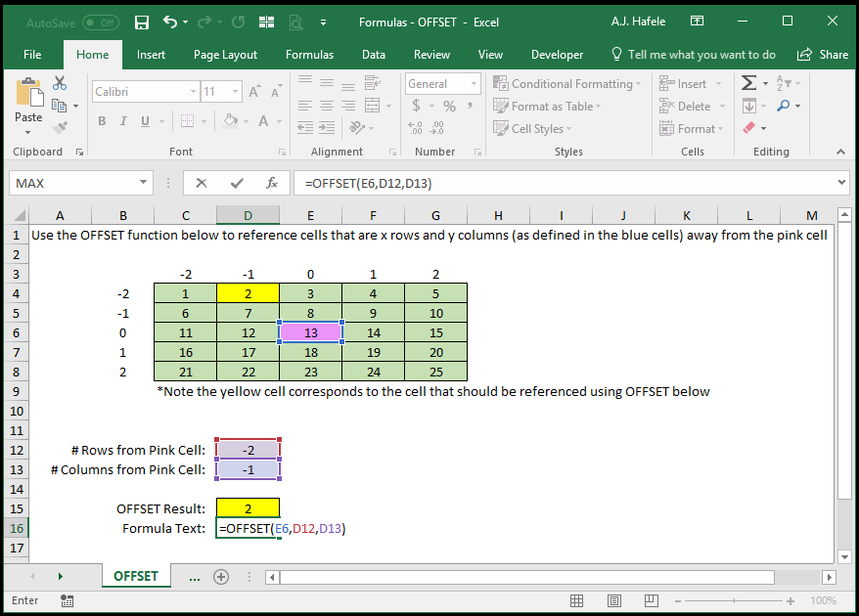Expand the Name Box dropdown arrow
859x616 pixels.
[143, 182]
